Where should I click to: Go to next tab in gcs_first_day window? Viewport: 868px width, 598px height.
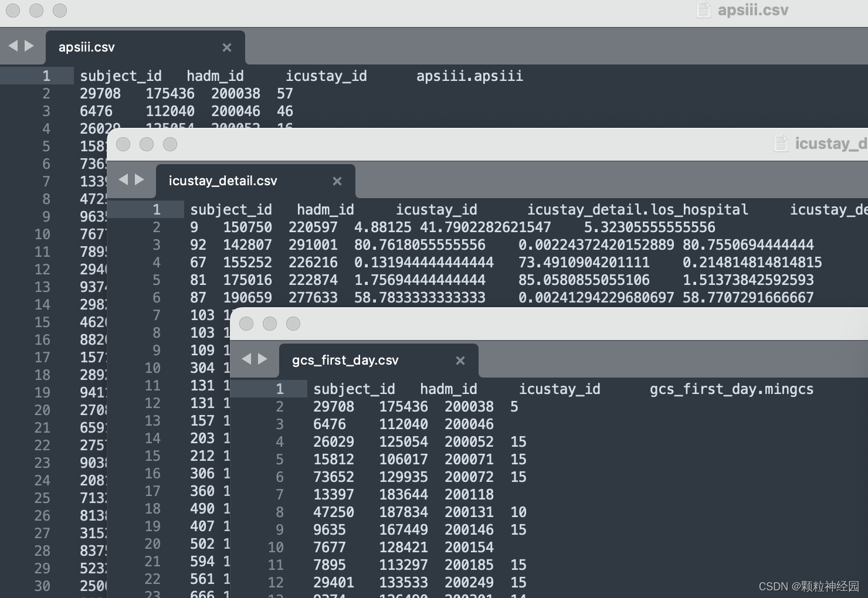[262, 359]
